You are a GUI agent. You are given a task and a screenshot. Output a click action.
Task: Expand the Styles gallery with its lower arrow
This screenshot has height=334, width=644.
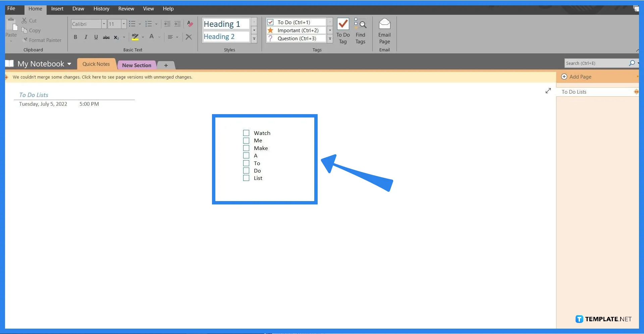[x=254, y=39]
